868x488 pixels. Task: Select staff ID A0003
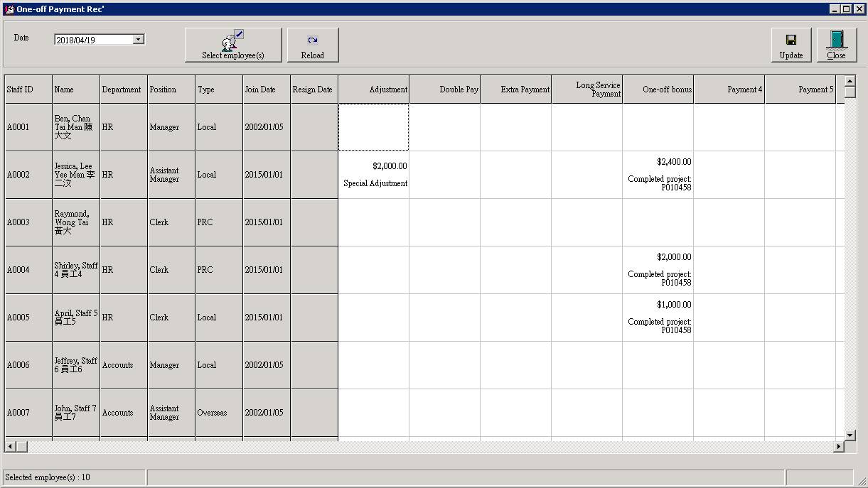[28, 222]
